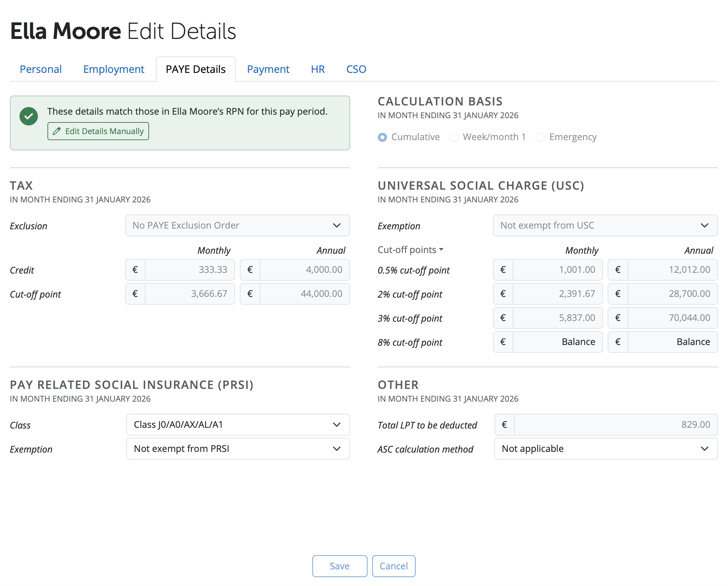
Task: Click the green checkmark RPN match icon
Action: [x=29, y=116]
